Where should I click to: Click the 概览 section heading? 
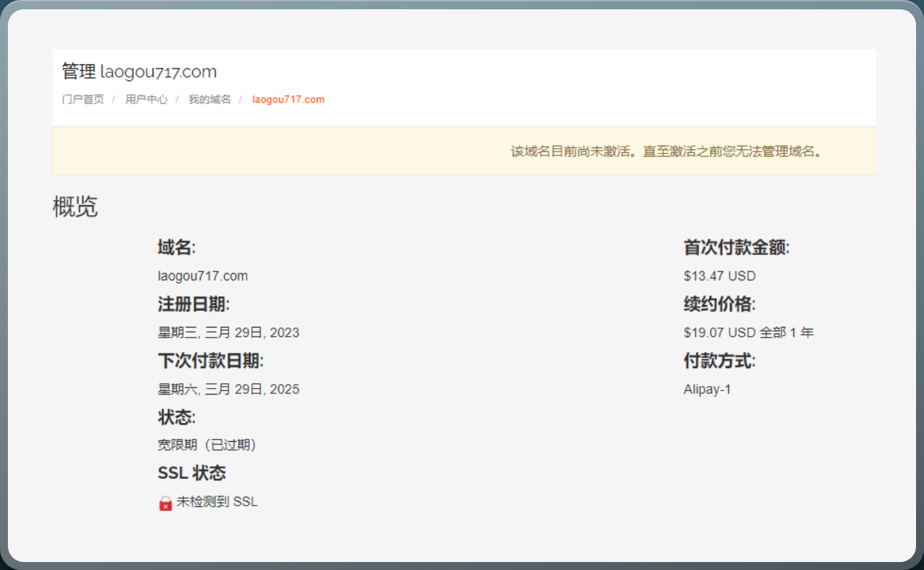pos(75,207)
